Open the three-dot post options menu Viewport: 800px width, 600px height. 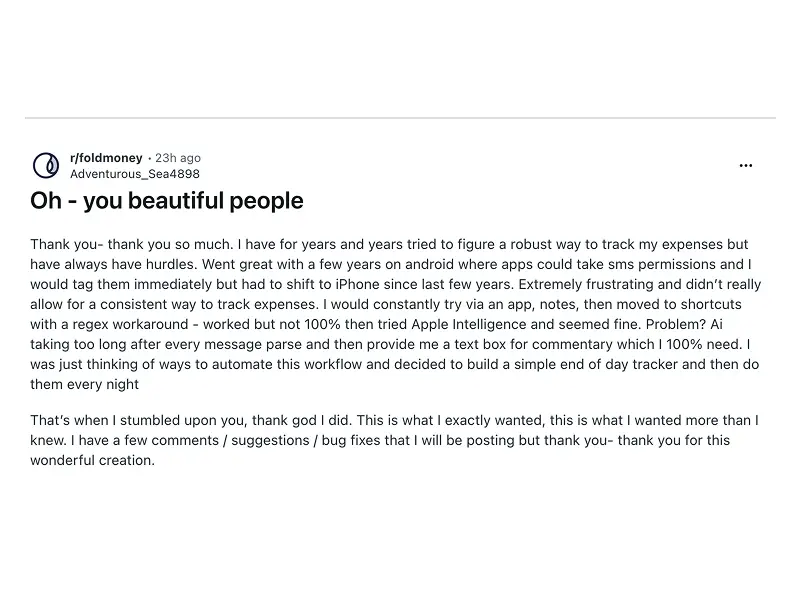click(746, 166)
